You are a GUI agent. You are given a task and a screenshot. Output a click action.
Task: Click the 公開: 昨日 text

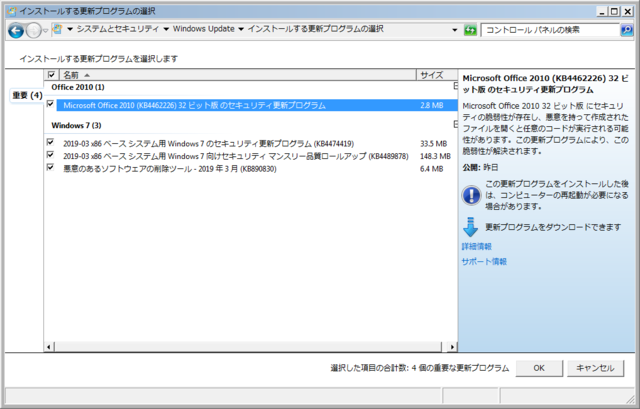480,168
